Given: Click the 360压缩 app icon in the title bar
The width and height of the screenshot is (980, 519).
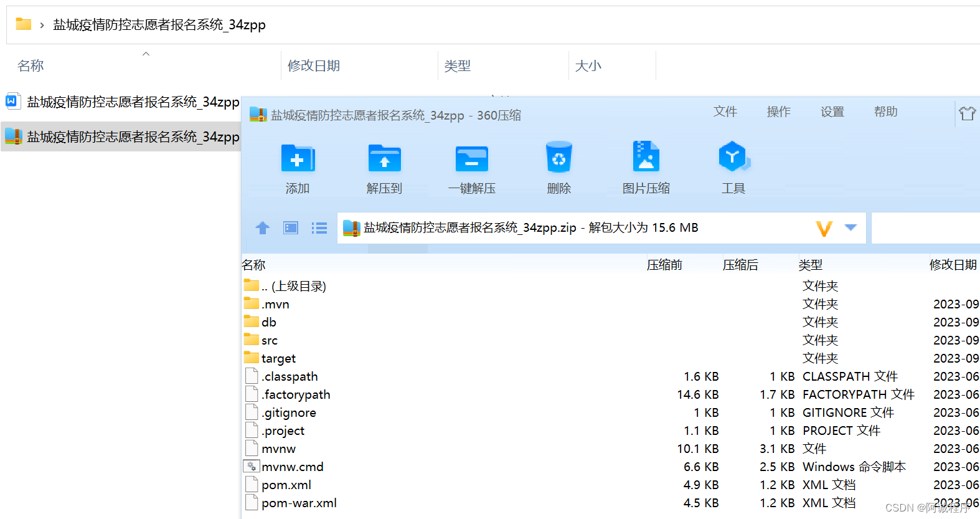Looking at the screenshot, I should tap(258, 115).
